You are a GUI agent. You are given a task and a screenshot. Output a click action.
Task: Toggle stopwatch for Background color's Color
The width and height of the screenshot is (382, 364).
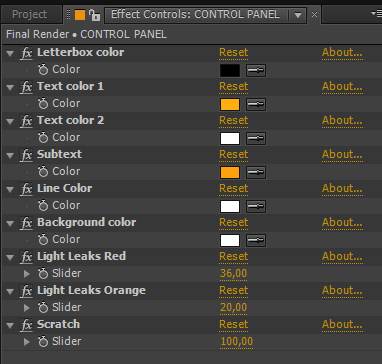[43, 240]
